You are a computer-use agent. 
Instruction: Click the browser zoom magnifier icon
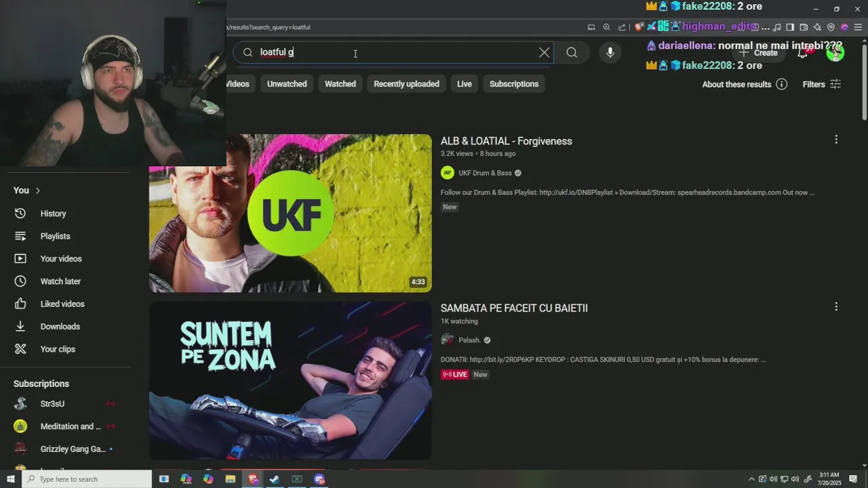click(x=606, y=27)
